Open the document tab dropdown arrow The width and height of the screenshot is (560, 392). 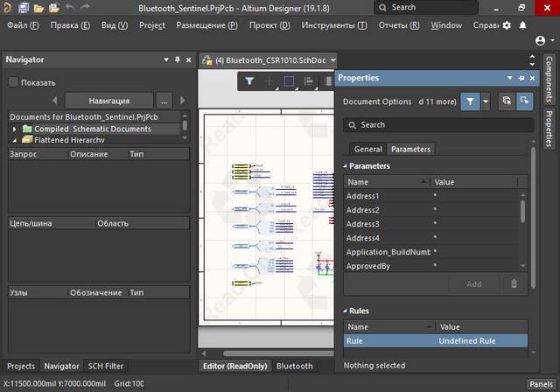click(332, 60)
